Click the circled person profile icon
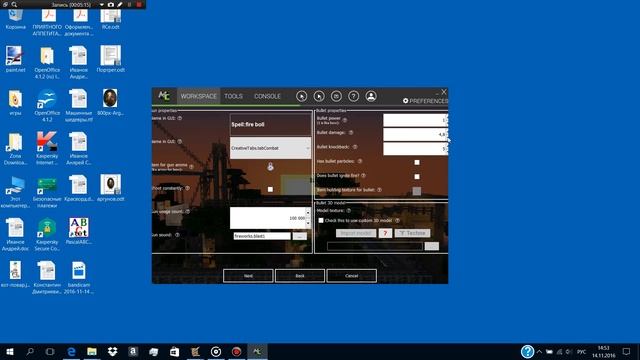Image resolution: width=640 pixels, height=360 pixels. click(x=371, y=96)
